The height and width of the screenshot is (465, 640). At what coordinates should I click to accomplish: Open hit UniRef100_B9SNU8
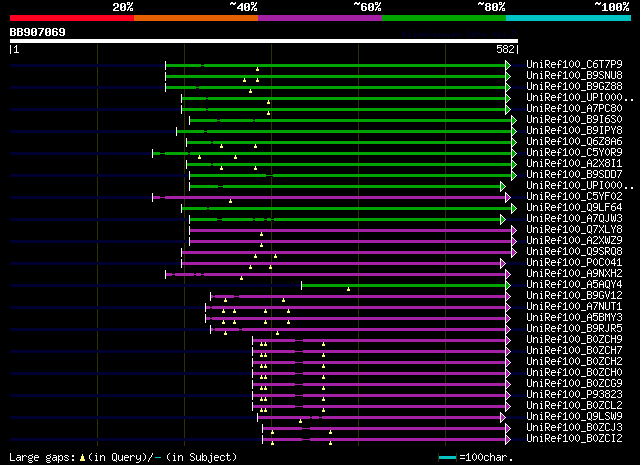[574, 75]
